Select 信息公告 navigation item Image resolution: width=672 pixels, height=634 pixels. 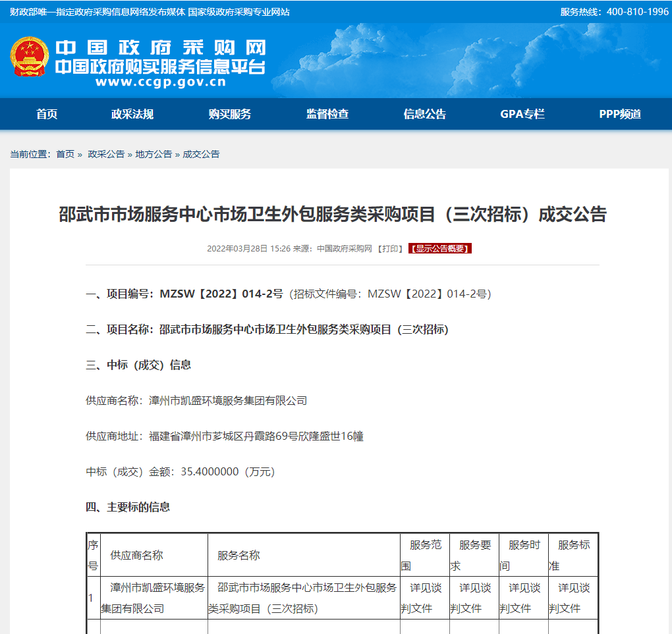tap(425, 114)
